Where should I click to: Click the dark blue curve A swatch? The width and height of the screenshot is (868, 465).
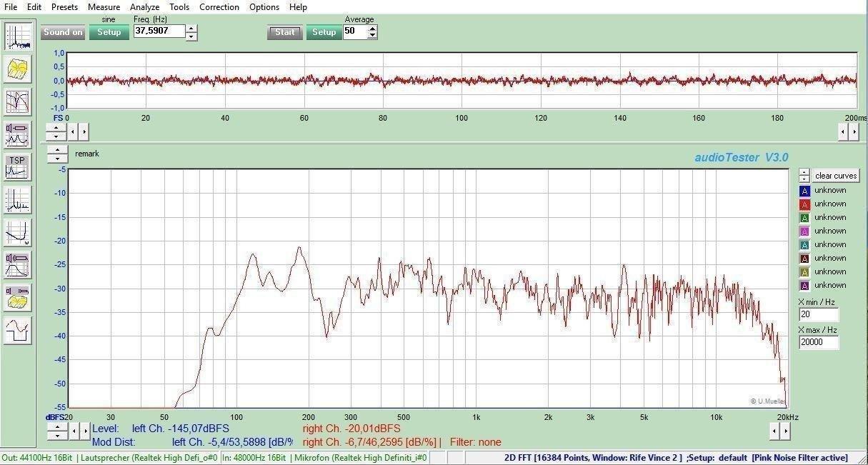[804, 191]
